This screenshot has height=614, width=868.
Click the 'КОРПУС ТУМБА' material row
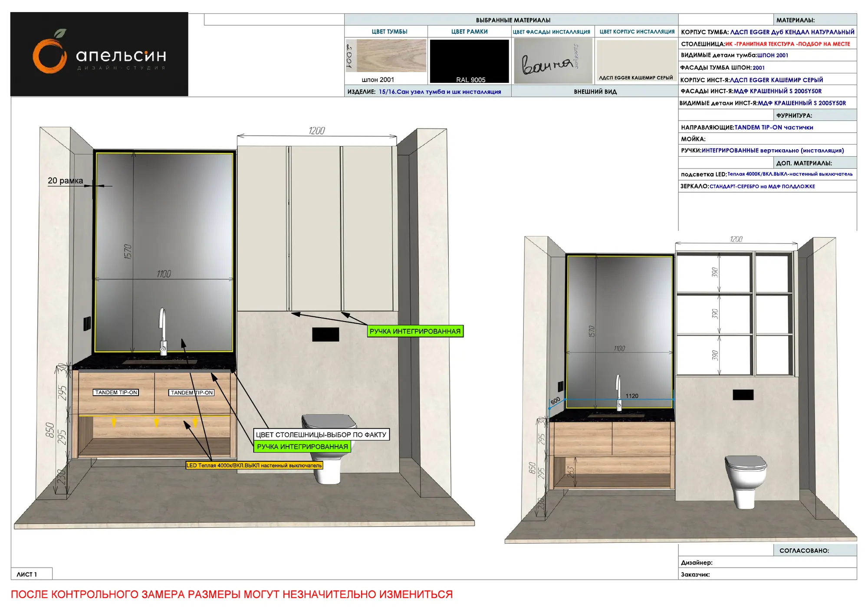[x=767, y=32]
